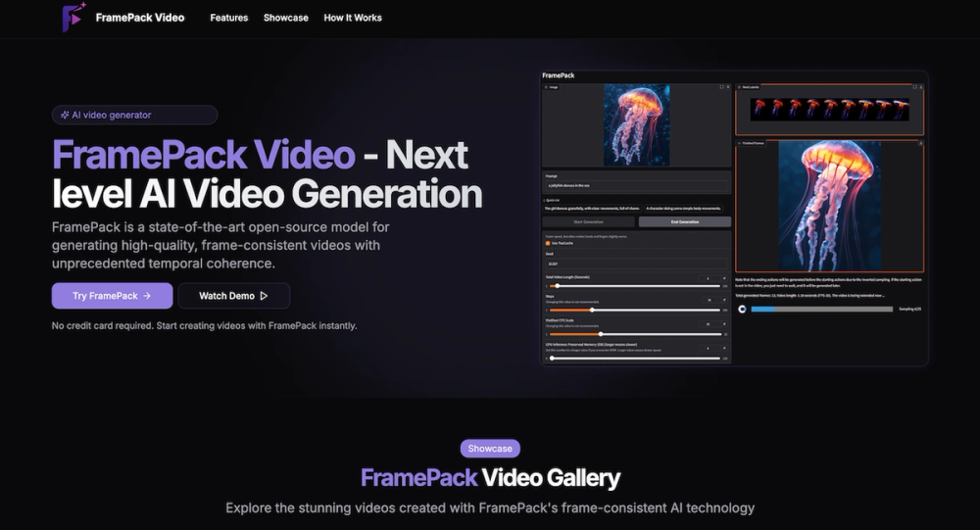Click the 'Sampling' progress status text
The image size is (980, 530).
[x=910, y=309]
